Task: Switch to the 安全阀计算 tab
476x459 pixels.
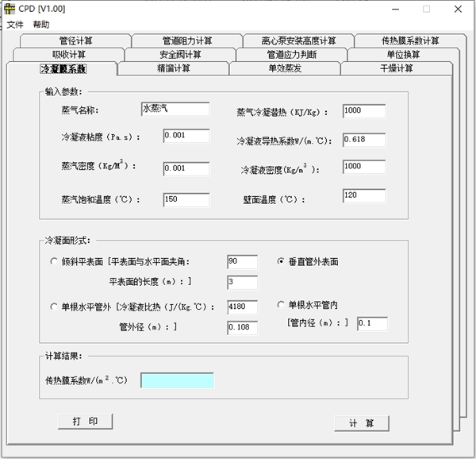Action: click(180, 54)
